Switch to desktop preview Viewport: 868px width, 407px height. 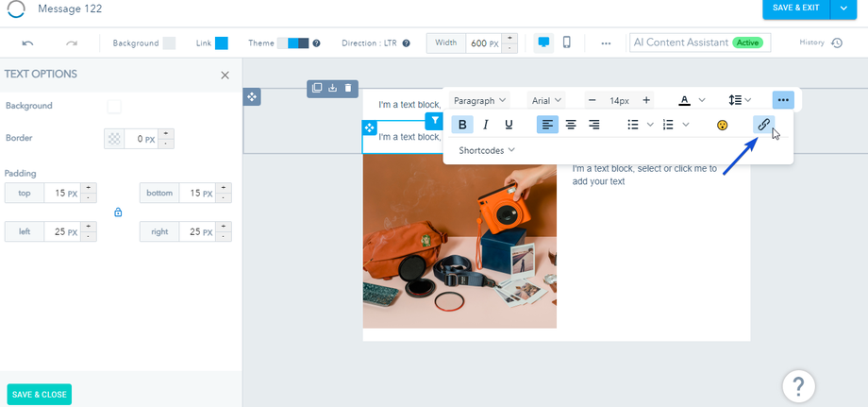click(543, 42)
